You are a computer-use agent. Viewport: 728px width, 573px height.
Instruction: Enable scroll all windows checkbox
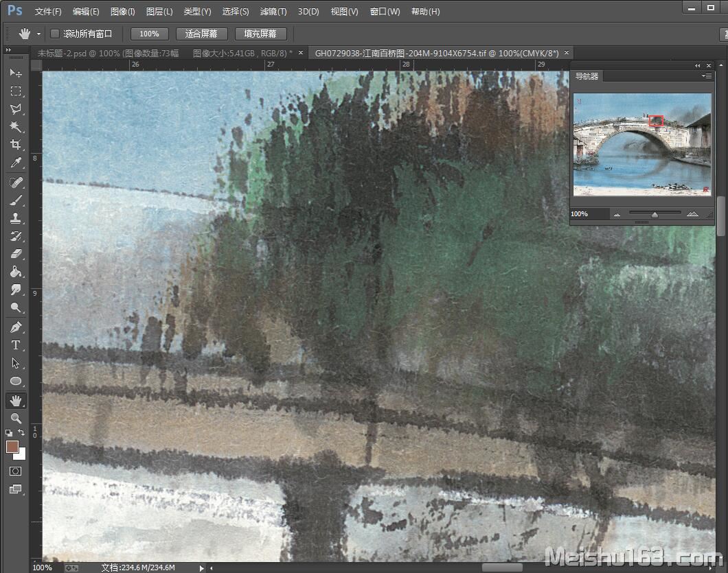55,34
